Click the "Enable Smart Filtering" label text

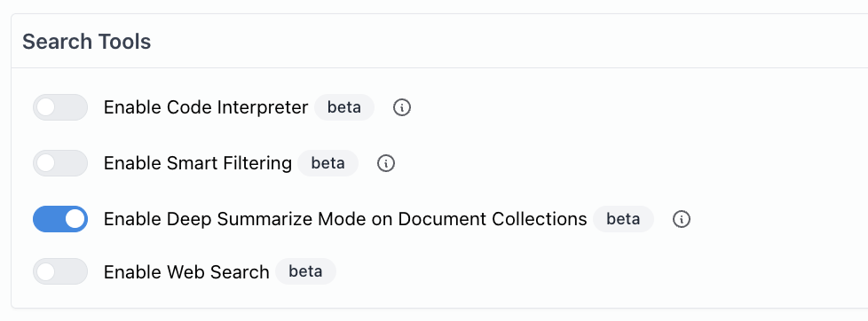[x=198, y=163]
